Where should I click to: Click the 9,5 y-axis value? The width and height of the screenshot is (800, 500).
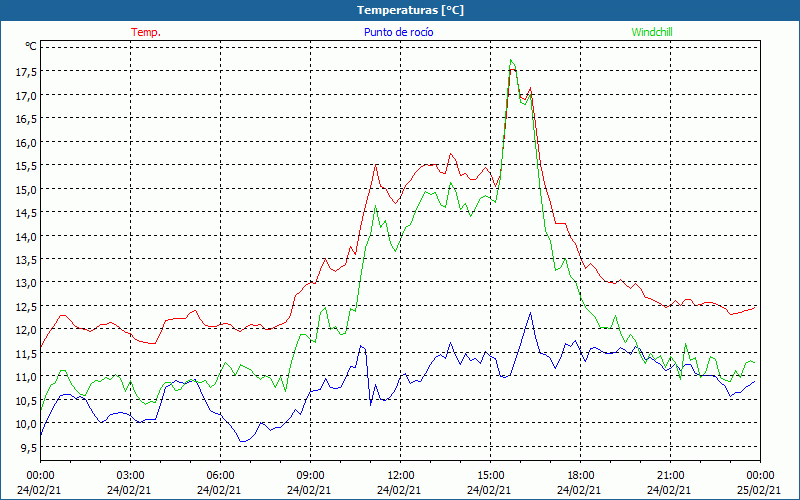point(29,447)
